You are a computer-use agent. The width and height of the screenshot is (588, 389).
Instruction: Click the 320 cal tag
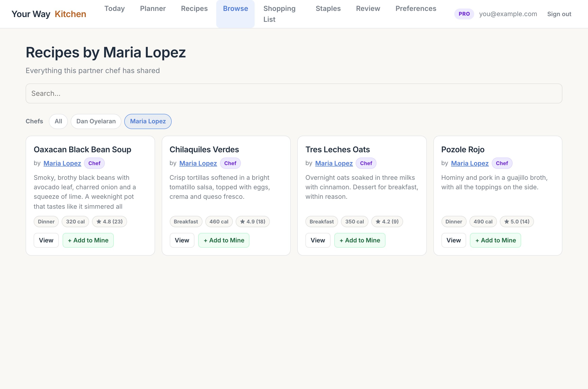(x=75, y=222)
